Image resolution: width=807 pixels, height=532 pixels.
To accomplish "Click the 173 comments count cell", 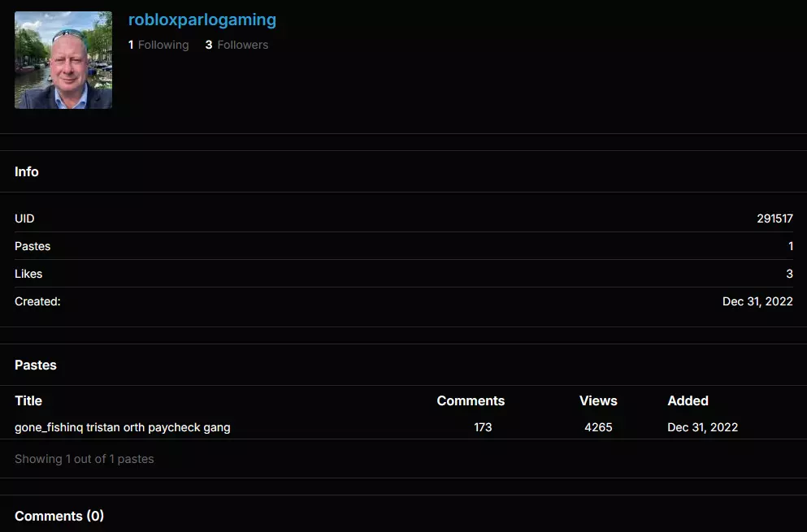I will tap(483, 427).
